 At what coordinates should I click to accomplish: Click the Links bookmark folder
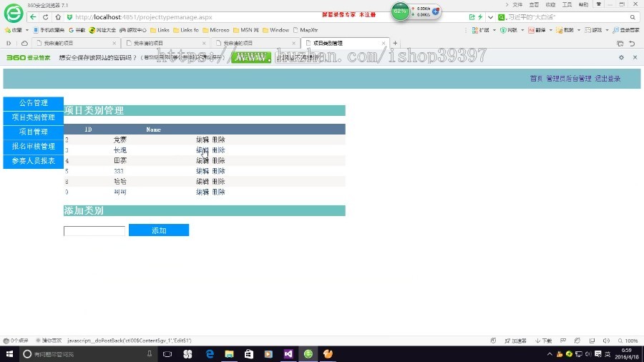pyautogui.click(x=160, y=30)
